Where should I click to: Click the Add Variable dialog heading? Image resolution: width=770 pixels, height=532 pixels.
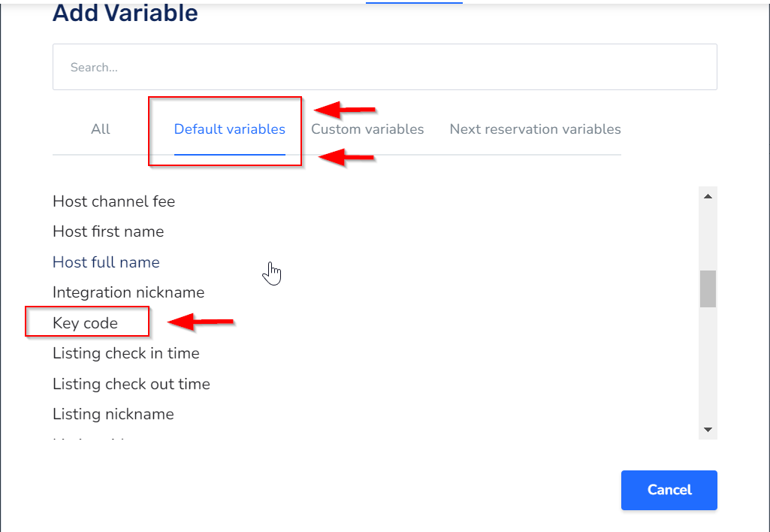click(125, 13)
